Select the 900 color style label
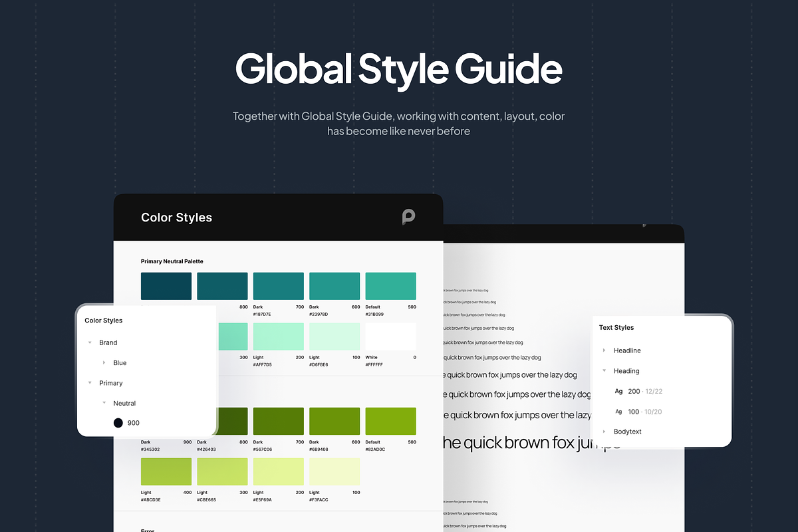This screenshot has width=798, height=532. (134, 423)
